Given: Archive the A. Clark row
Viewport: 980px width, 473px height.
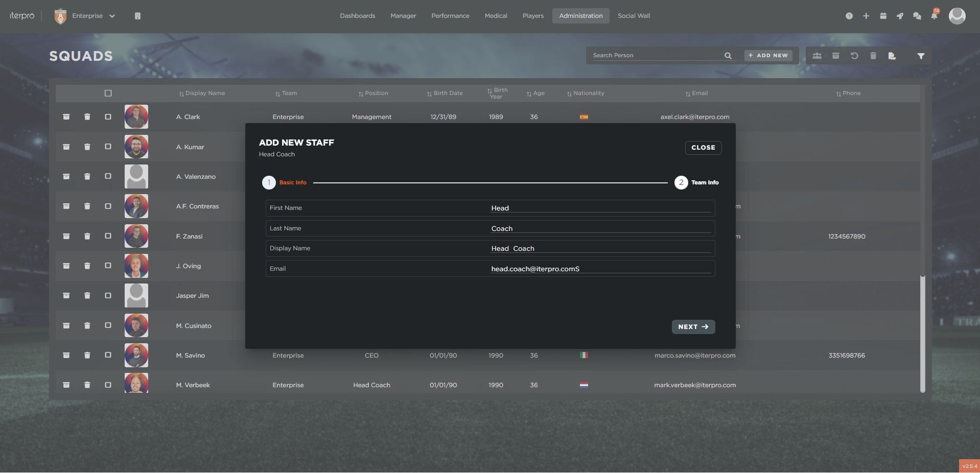Looking at the screenshot, I should 66,117.
